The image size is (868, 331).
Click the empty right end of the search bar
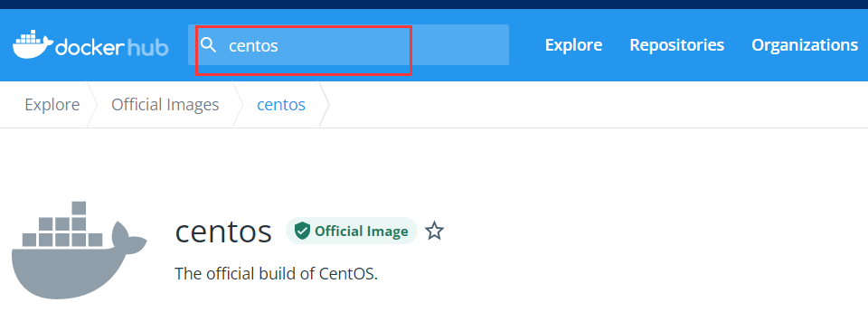pyautogui.click(x=459, y=45)
